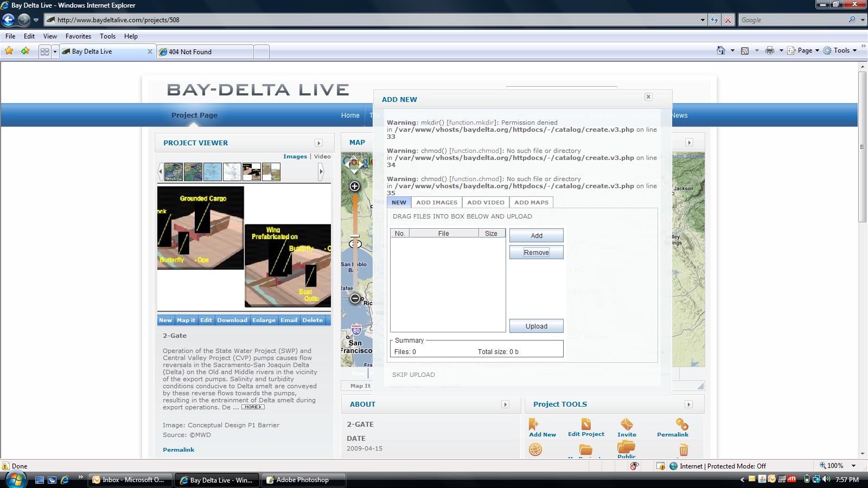Select the first thumbnail in Project Viewer
Screen dimensions: 868x488
173,172
